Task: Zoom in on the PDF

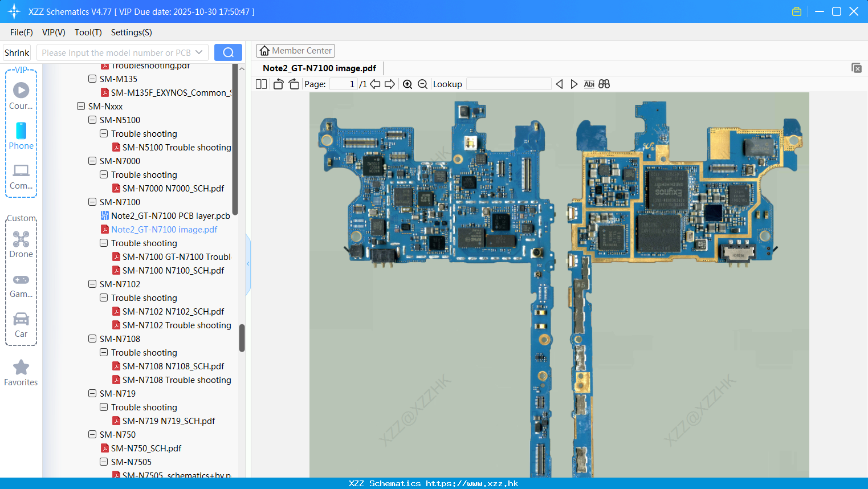Action: (407, 84)
